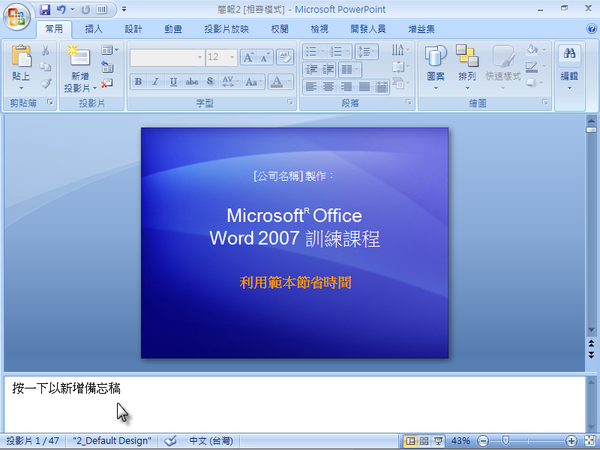Viewport: 600px width, 450px height.
Task: Increase list indent level
Action: [328, 69]
